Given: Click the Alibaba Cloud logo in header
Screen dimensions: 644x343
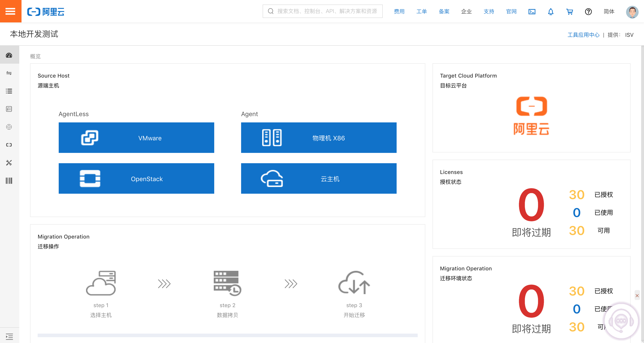Looking at the screenshot, I should click(x=46, y=11).
